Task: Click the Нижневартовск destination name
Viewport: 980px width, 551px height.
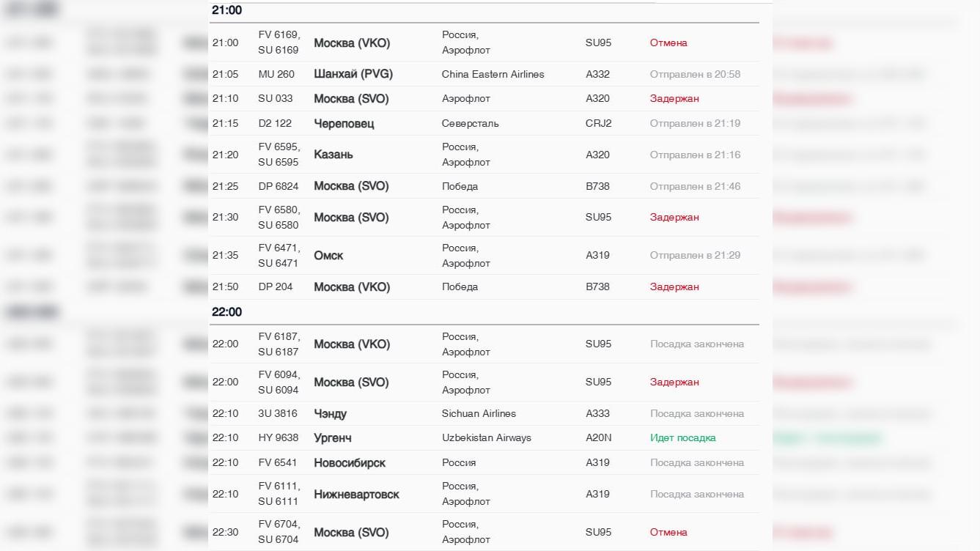Action: [x=356, y=495]
